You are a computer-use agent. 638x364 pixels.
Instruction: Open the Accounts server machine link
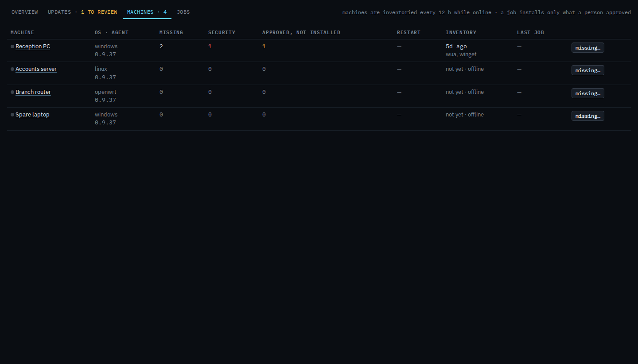coord(36,69)
